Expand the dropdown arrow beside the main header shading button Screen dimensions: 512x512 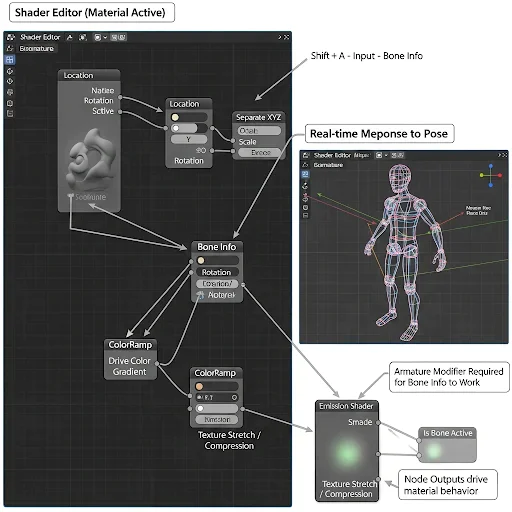(105, 37)
